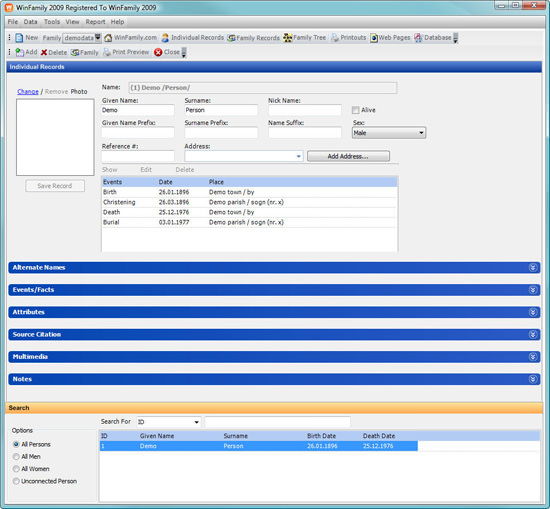
Task: Click the red Close icon
Action: pos(158,52)
